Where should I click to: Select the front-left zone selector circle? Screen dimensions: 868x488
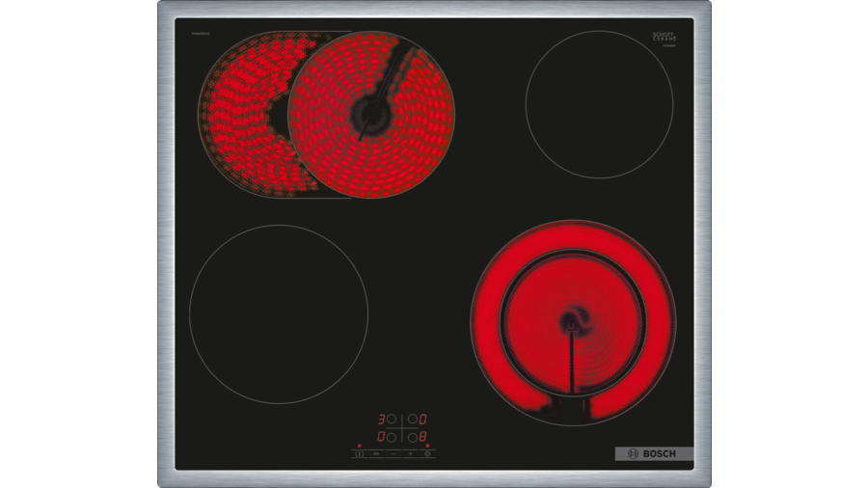coord(392,437)
